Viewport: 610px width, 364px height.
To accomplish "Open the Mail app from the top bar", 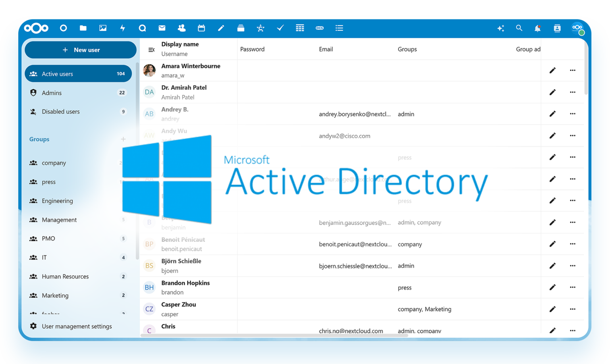I will (162, 28).
